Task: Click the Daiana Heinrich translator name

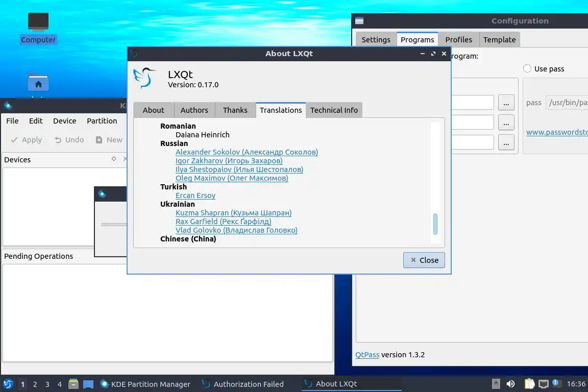Action: (x=203, y=135)
